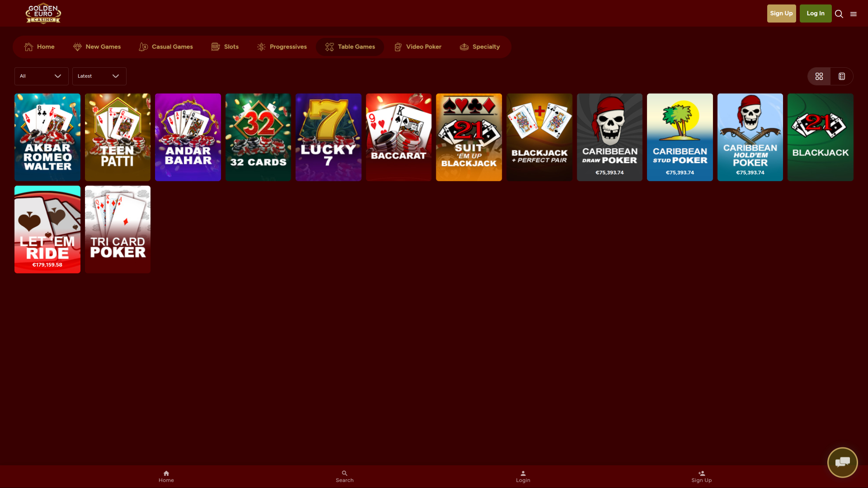Open the Latest dropdown chevron arrow

(115, 76)
